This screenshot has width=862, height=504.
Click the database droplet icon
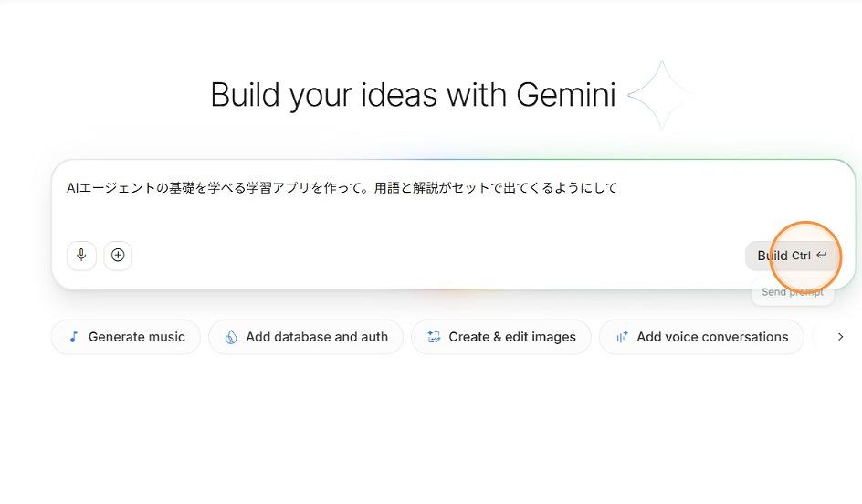point(231,337)
